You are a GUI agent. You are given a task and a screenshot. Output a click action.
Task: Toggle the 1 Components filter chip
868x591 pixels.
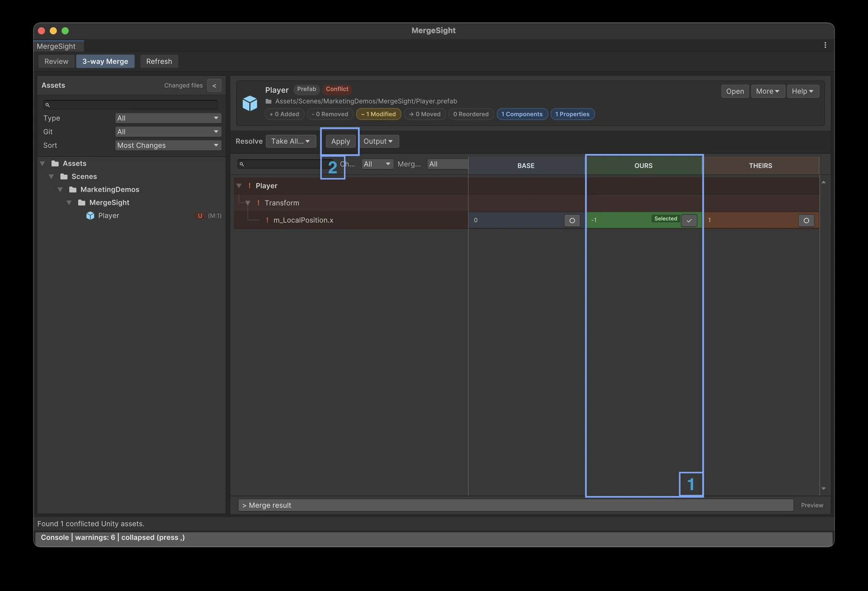[522, 114]
